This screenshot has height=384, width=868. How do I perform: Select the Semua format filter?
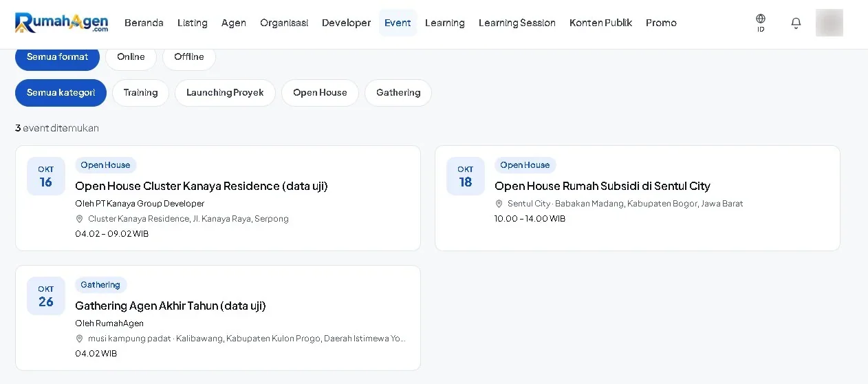[57, 57]
